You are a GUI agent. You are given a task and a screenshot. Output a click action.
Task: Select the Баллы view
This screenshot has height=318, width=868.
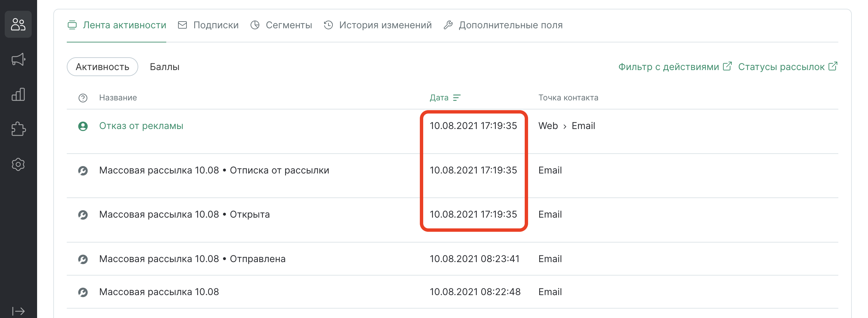point(165,67)
